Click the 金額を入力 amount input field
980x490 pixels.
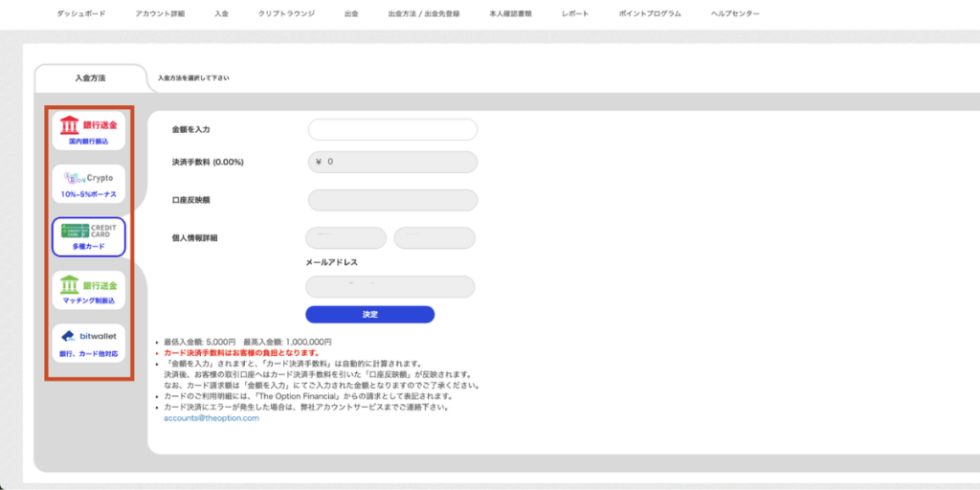[x=392, y=130]
